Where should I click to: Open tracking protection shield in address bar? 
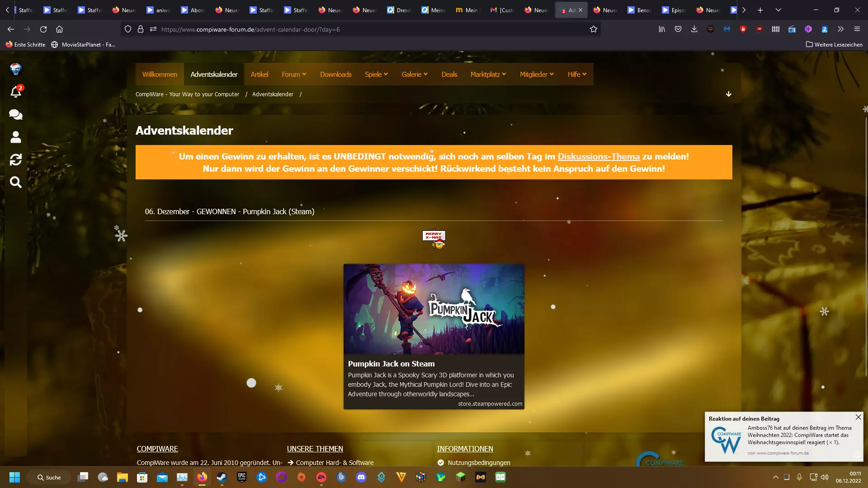(128, 29)
